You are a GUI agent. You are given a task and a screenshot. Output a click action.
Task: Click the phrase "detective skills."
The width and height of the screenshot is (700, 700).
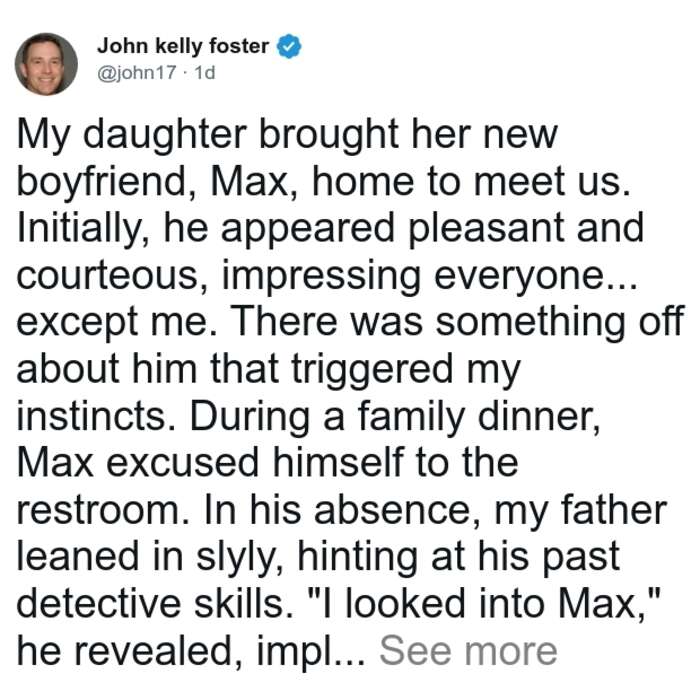click(x=155, y=604)
